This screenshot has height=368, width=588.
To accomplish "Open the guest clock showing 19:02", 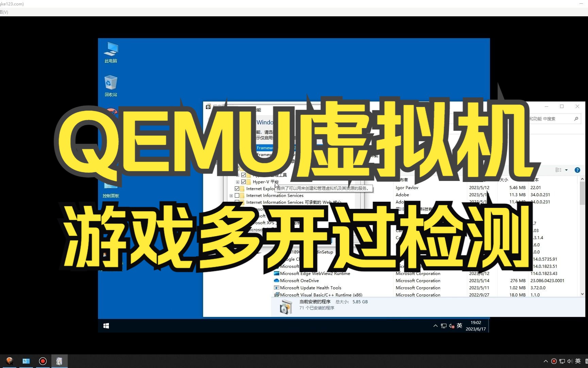I will coord(476,326).
